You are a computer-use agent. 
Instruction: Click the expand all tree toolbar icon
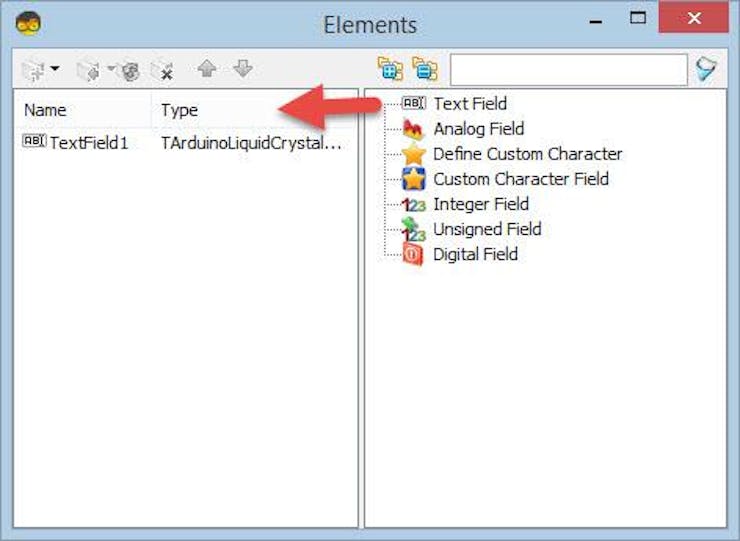tap(389, 69)
